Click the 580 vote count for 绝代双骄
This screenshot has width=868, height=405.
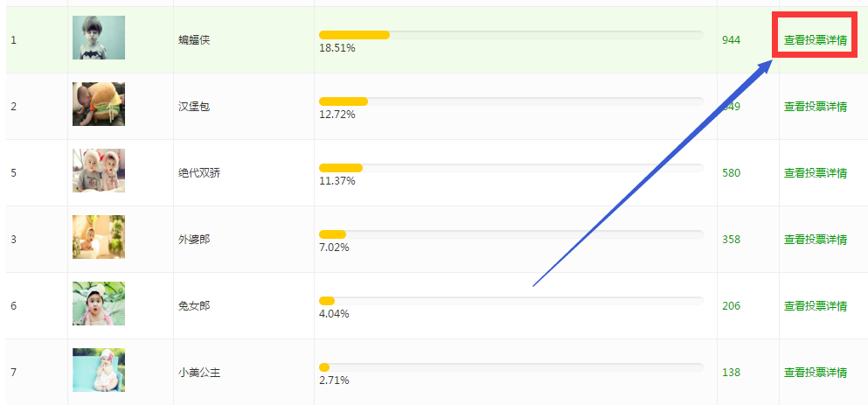tap(731, 173)
